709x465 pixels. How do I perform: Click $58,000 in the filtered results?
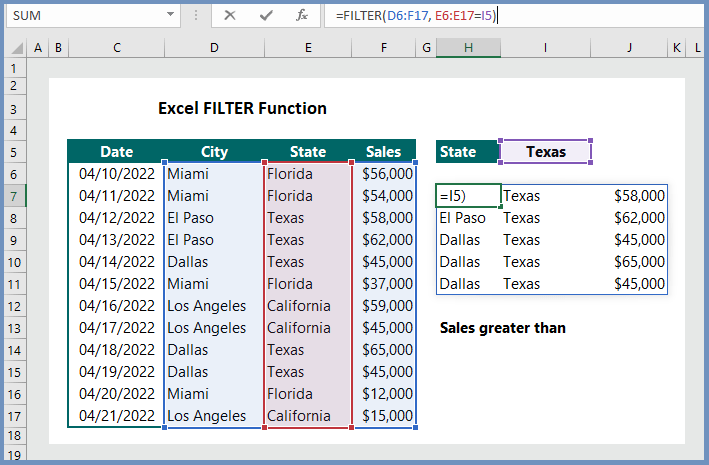[629, 196]
